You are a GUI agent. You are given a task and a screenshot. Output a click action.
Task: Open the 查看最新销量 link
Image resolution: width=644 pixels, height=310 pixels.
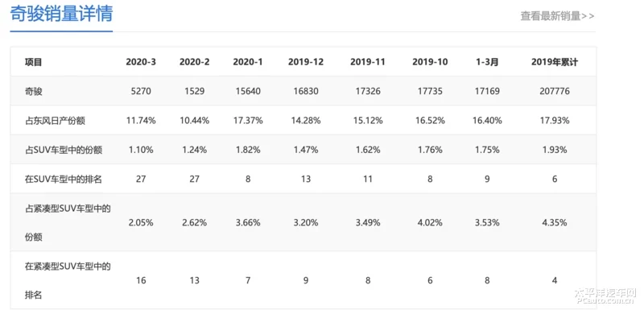coord(557,16)
